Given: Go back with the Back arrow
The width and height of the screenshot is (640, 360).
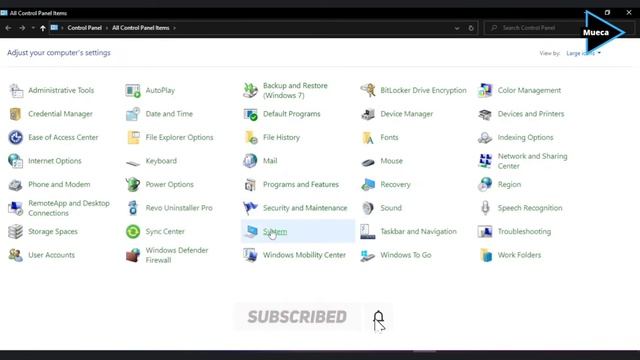Looking at the screenshot, I should pos(8,28).
